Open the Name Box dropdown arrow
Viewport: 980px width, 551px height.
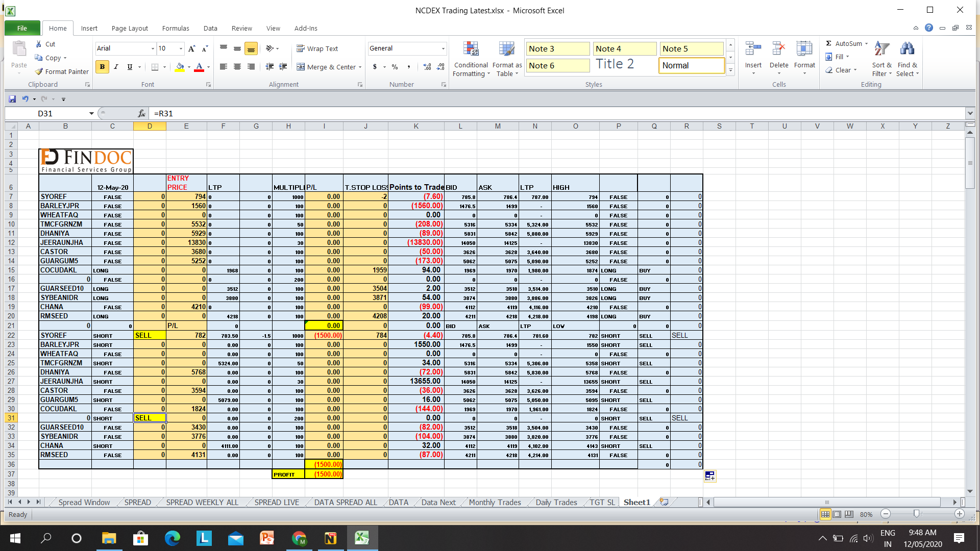pos(91,114)
